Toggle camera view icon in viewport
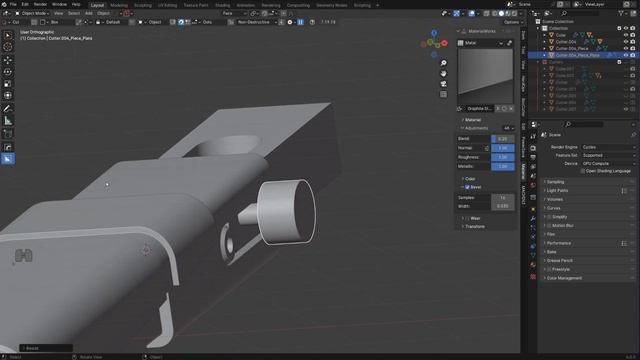Screen dimensions: 640x360 point(443,84)
